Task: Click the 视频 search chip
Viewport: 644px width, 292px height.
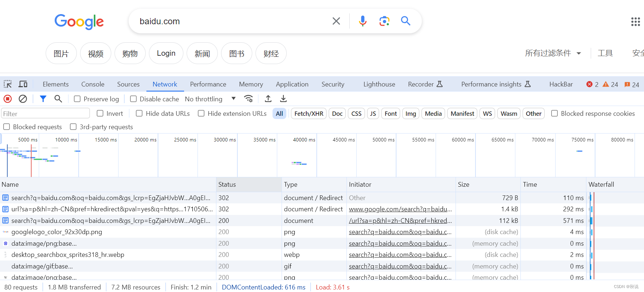Action: pos(96,54)
